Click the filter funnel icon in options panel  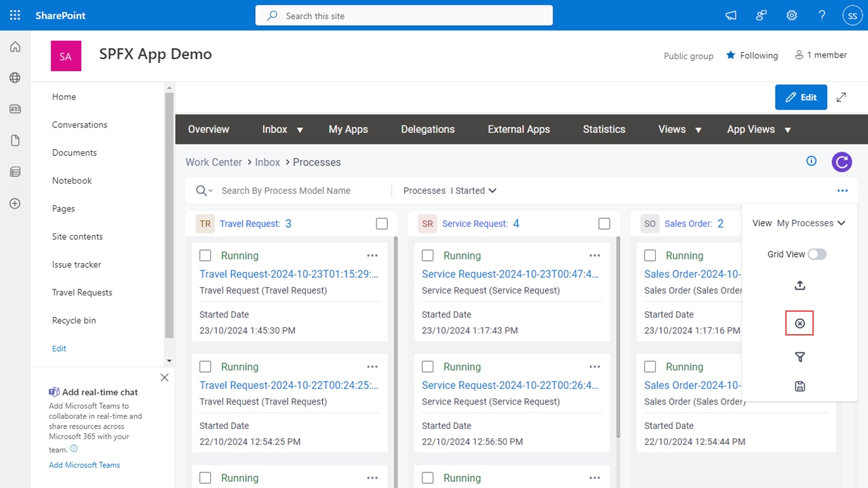point(800,357)
